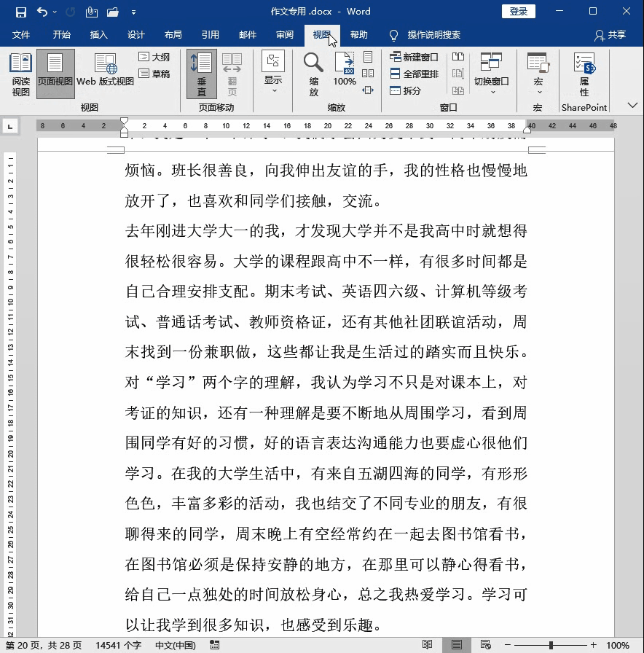Select 页面视图 print layout
644x653 pixels.
click(x=55, y=74)
